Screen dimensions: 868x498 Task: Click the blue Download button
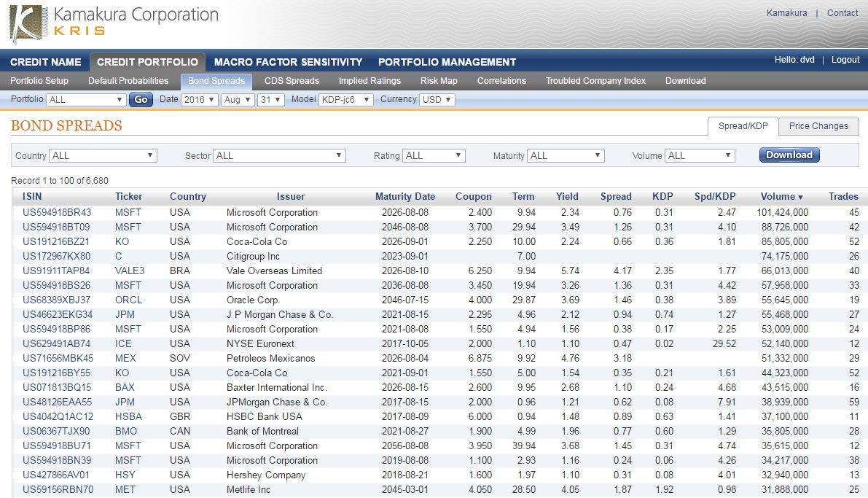click(x=789, y=155)
